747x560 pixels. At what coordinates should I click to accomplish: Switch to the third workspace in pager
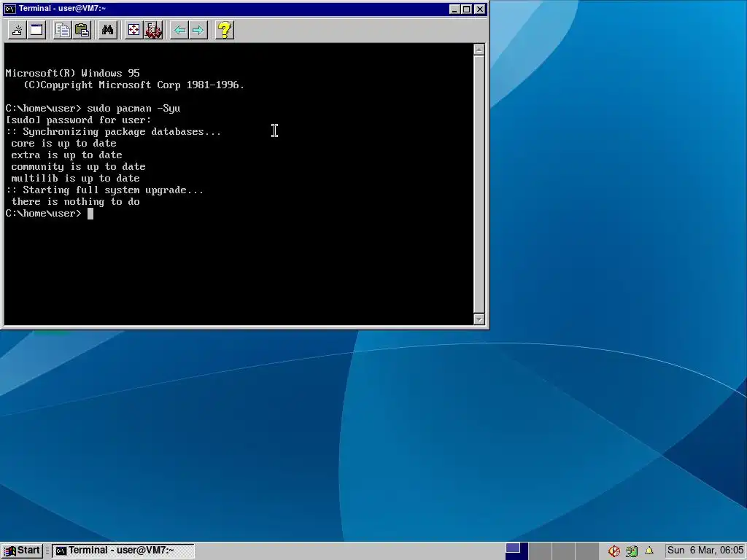(x=564, y=551)
